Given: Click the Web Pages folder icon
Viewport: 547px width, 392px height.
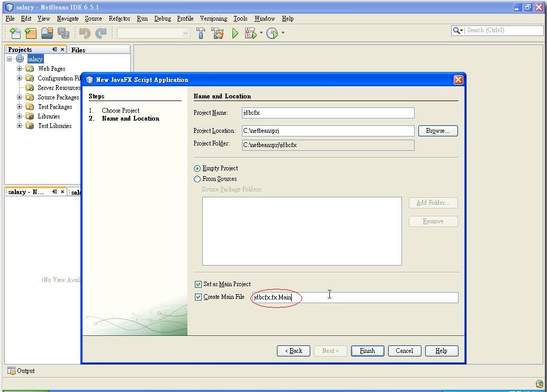Looking at the screenshot, I should point(30,69).
